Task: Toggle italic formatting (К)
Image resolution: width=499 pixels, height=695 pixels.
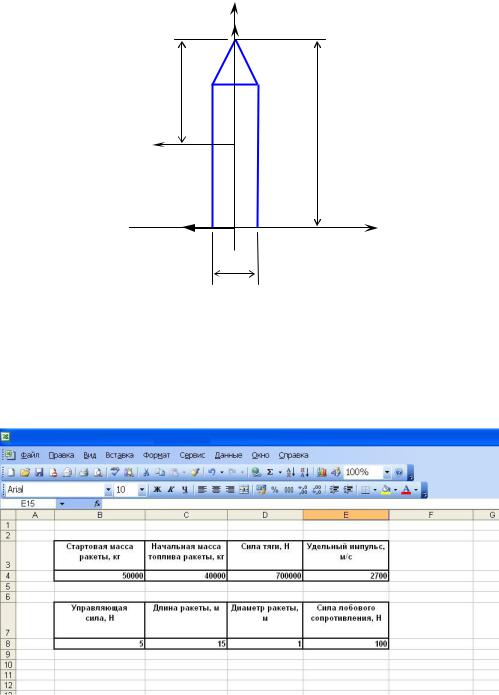Action: 171,490
